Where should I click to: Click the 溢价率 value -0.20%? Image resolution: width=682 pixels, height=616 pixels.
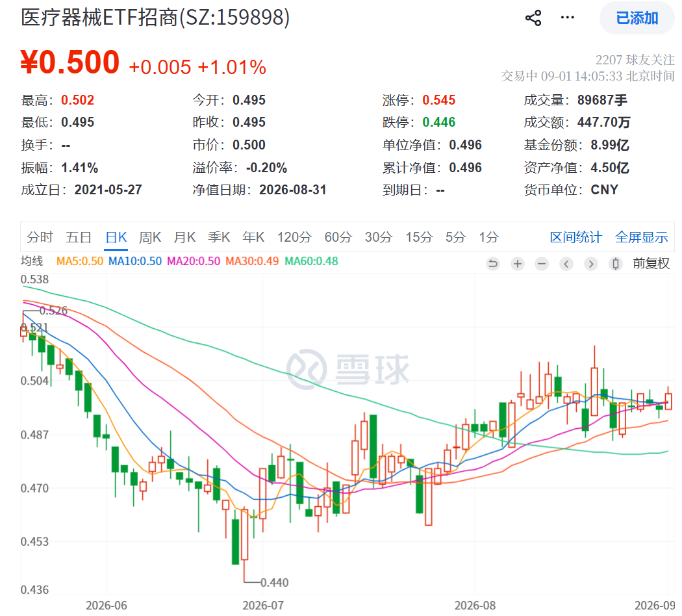click(266, 168)
